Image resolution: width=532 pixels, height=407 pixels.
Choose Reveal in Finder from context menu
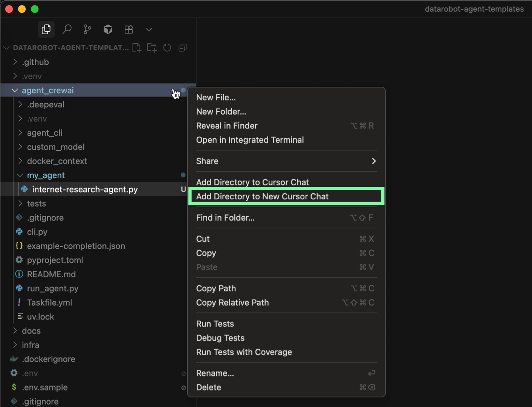pos(227,126)
